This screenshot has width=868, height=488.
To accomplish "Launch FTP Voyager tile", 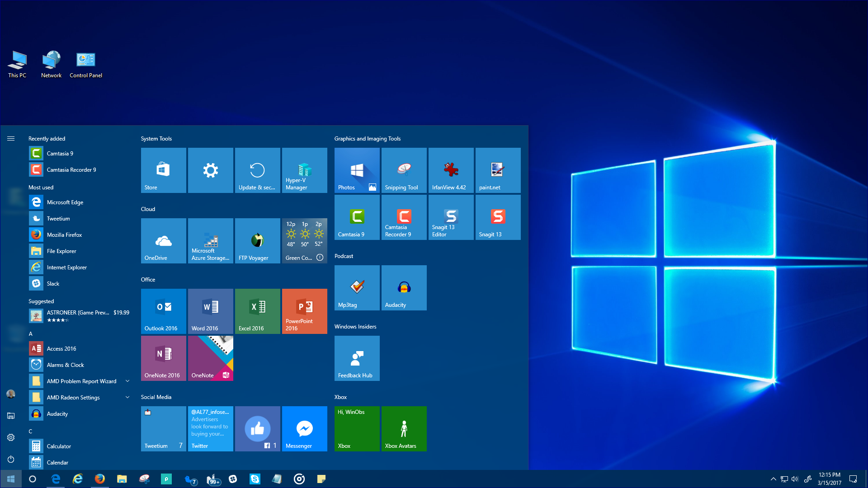I will [x=257, y=241].
